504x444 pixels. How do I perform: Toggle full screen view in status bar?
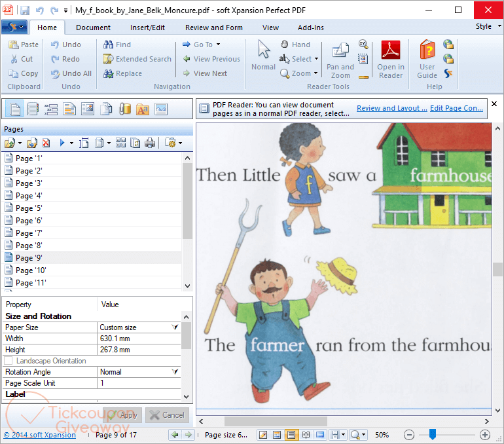point(320,435)
